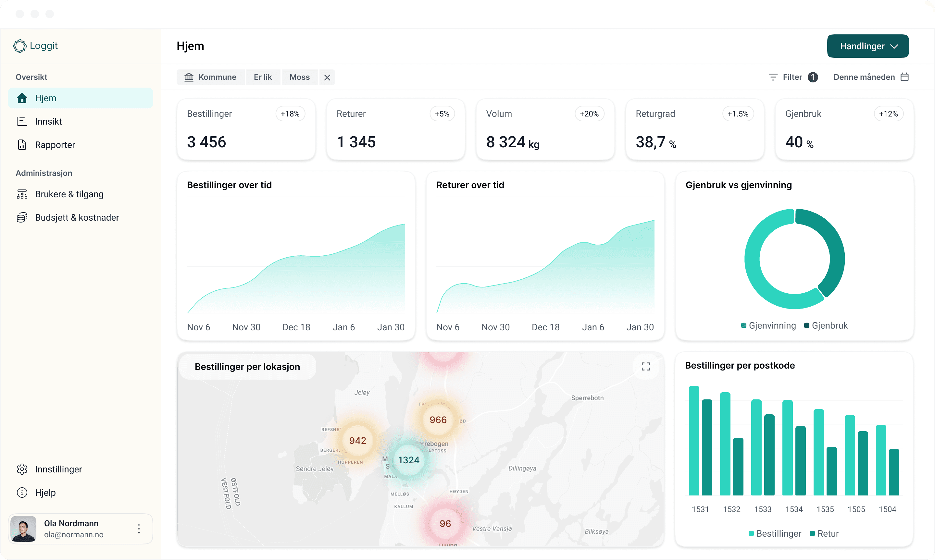Open Budsjett & kostnader via the database icon
The height and width of the screenshot is (560, 935).
[22, 217]
